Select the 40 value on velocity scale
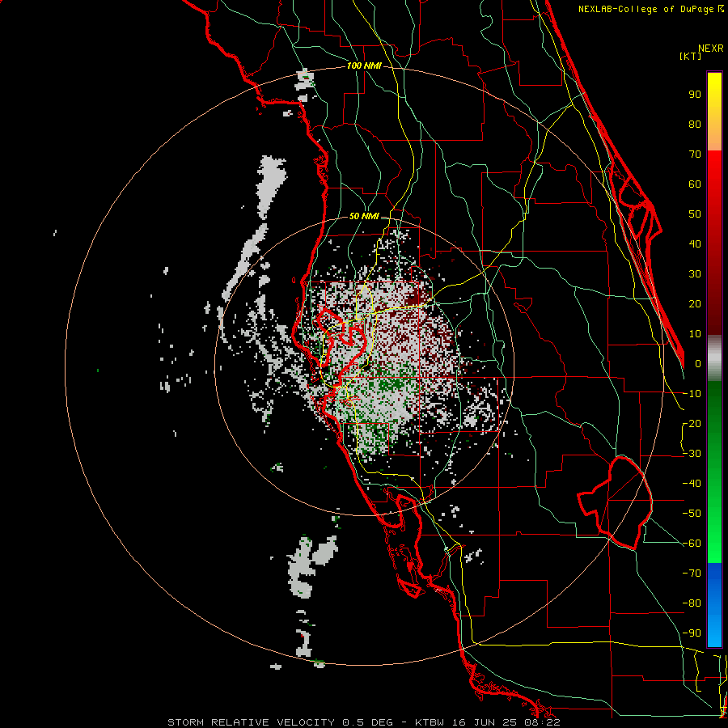 pos(695,243)
